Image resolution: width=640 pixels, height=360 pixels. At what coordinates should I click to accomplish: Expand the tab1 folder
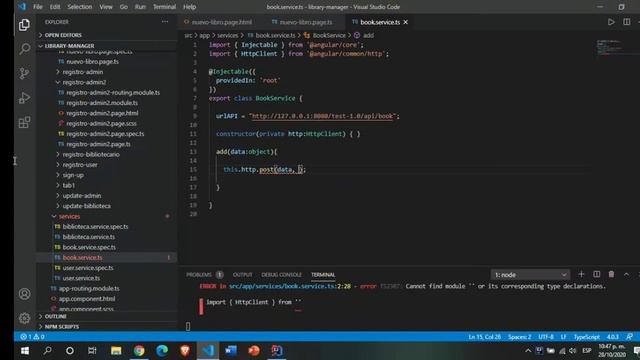[68, 185]
